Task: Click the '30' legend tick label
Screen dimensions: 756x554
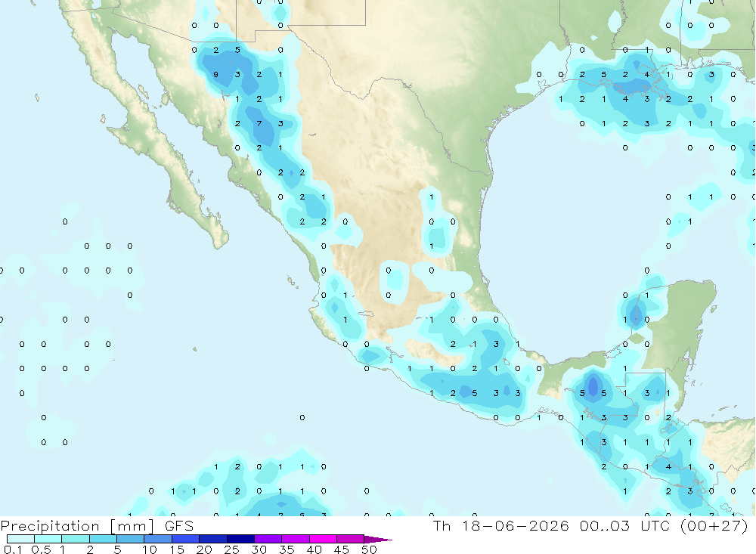Action: coord(259,549)
